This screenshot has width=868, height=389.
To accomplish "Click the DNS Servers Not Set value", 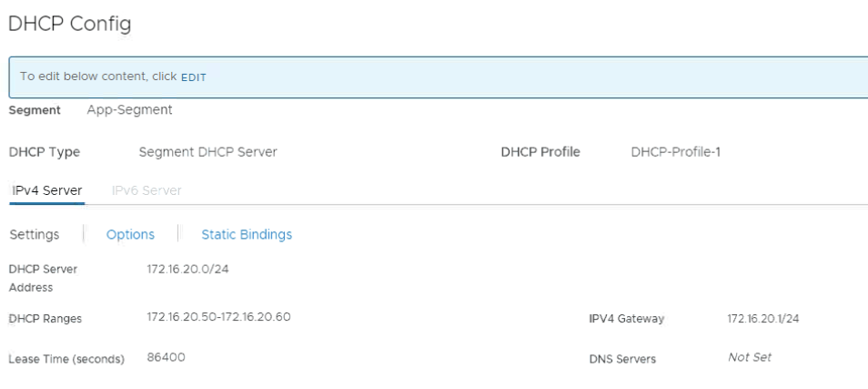I will (x=750, y=357).
